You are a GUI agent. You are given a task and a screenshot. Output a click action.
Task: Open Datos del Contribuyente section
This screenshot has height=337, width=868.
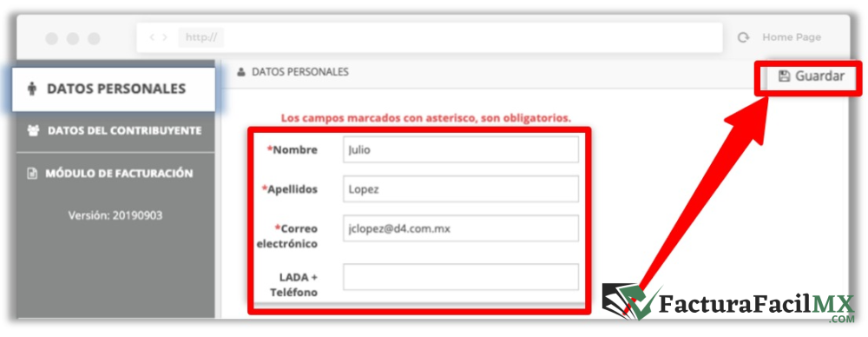(x=115, y=131)
